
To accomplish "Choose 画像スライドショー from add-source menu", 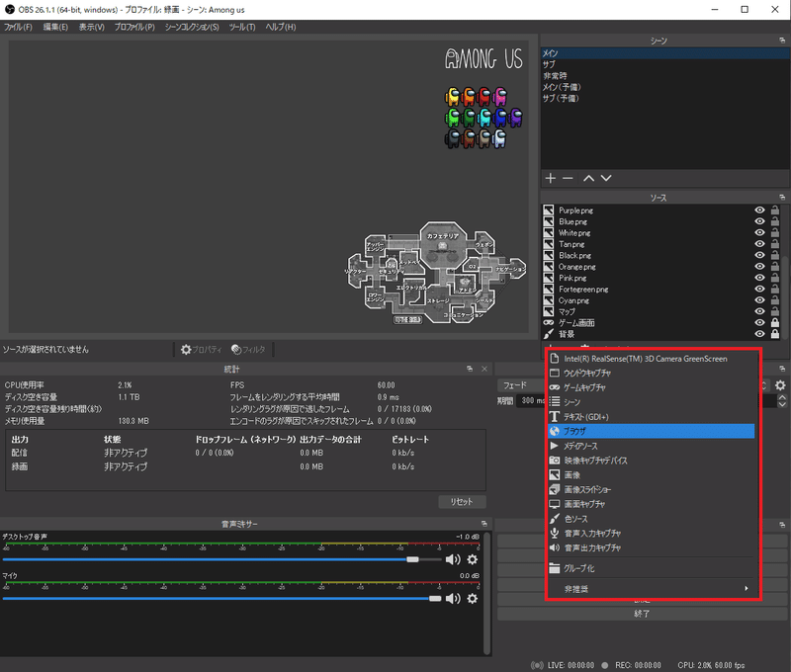I will (652, 489).
